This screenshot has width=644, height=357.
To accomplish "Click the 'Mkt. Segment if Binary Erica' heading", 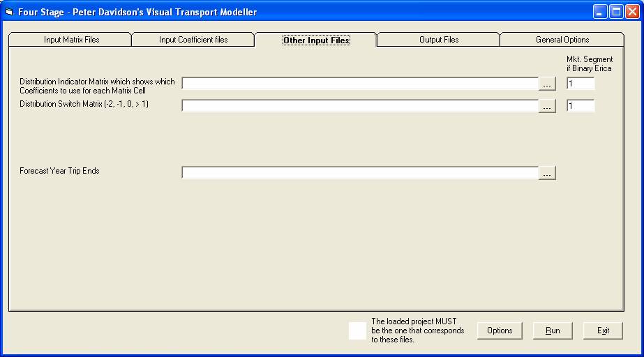I will point(590,63).
